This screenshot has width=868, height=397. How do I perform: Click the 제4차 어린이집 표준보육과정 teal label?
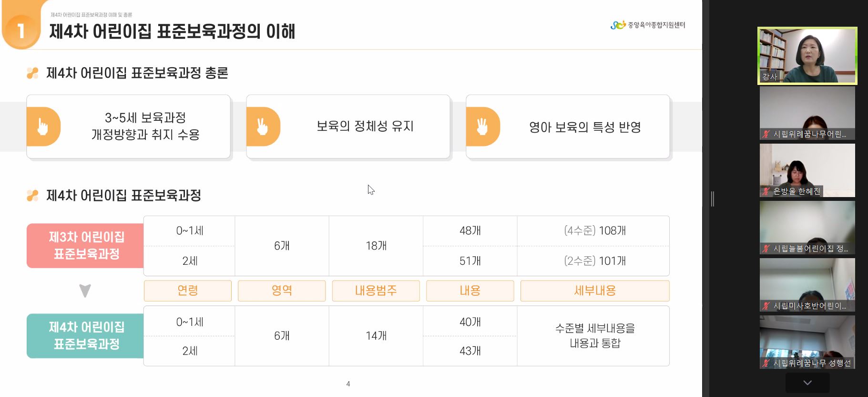tap(85, 336)
